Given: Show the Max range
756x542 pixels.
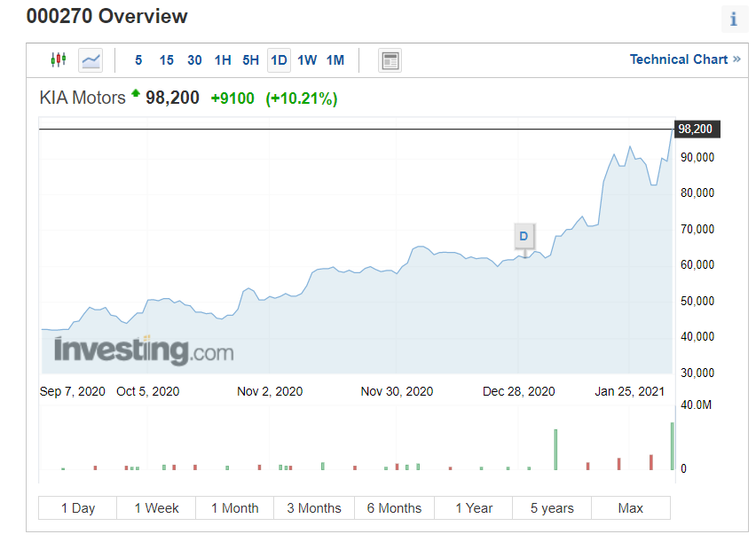Looking at the screenshot, I should pos(631,507).
